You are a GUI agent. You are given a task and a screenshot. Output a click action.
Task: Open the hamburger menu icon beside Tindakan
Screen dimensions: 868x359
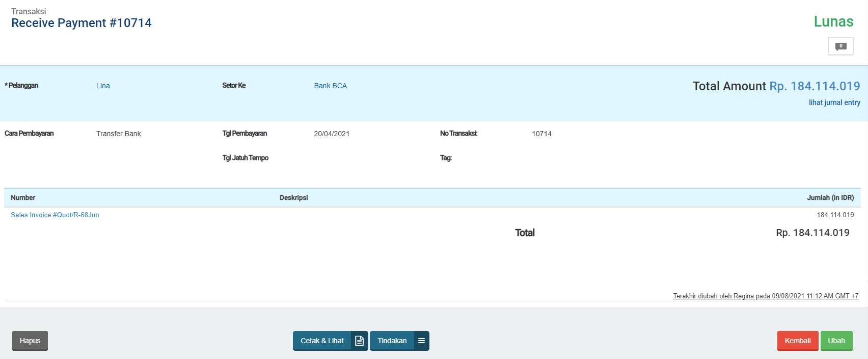421,341
